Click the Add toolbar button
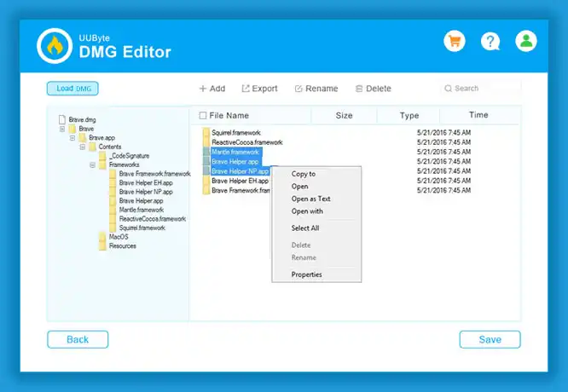Viewport: 568px width, 392px height. pyautogui.click(x=212, y=89)
